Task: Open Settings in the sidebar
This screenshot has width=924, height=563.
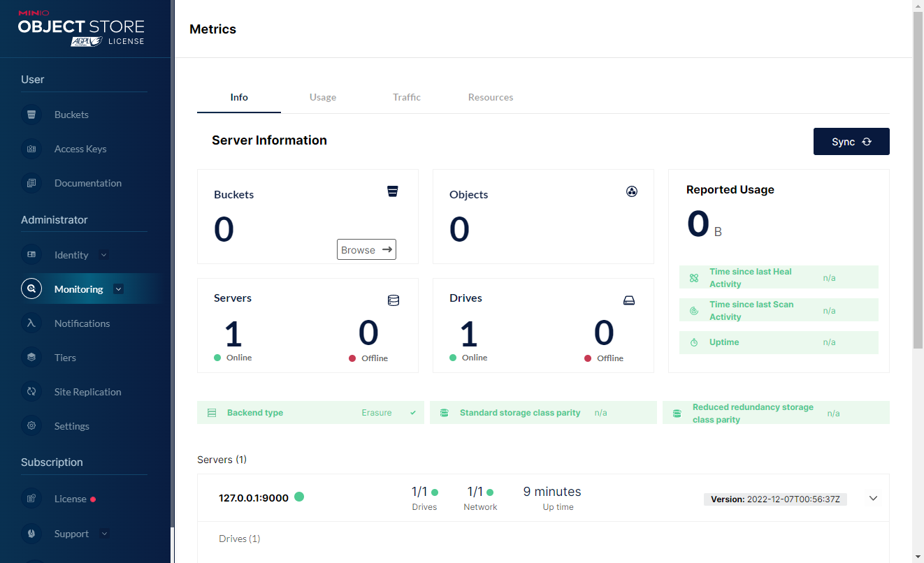Action: (72, 426)
